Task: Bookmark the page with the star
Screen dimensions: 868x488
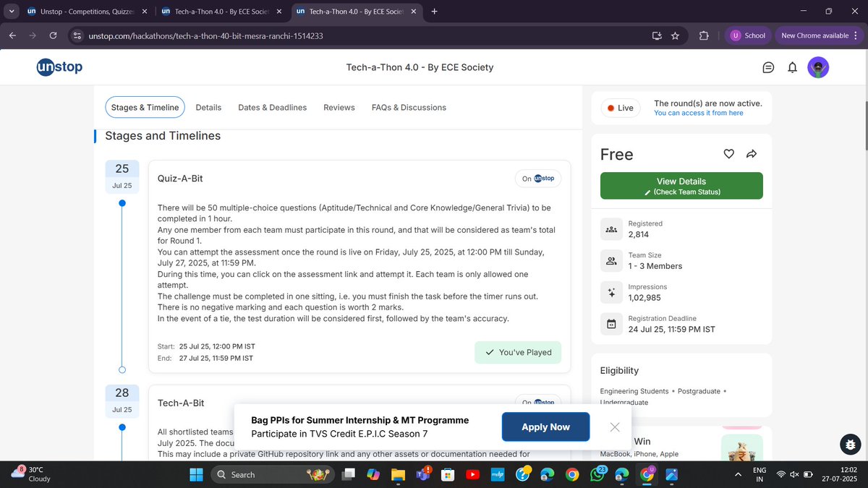Action: [676, 35]
